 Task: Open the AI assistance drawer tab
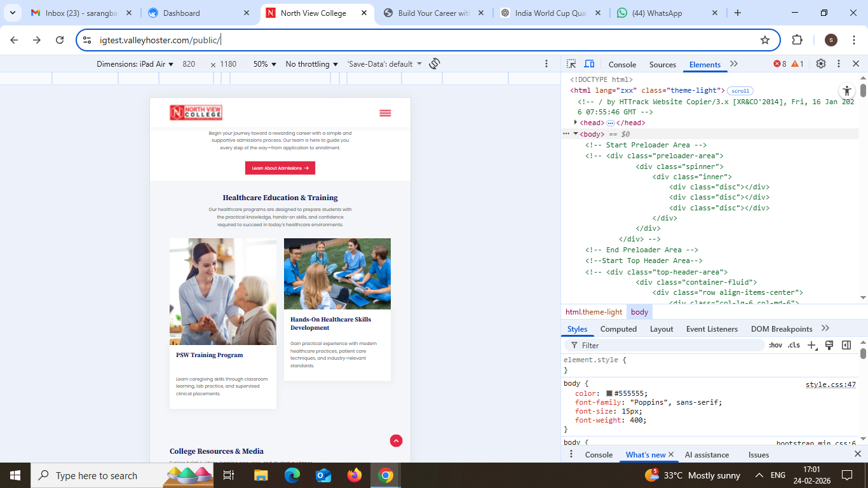707,455
